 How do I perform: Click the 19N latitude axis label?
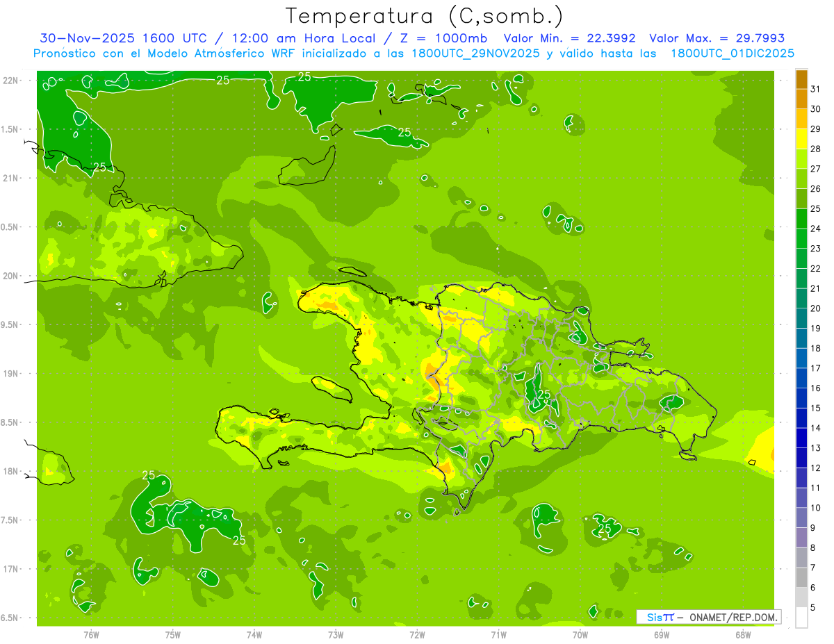pos(10,374)
